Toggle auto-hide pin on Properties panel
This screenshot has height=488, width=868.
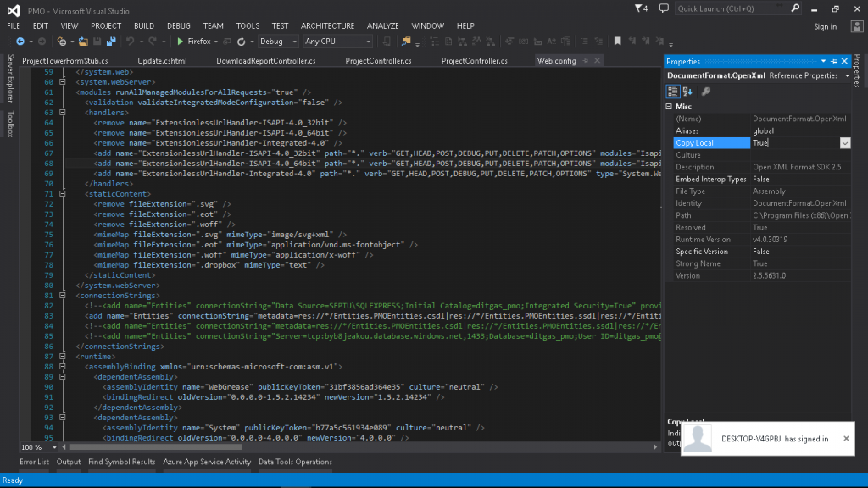(x=834, y=61)
